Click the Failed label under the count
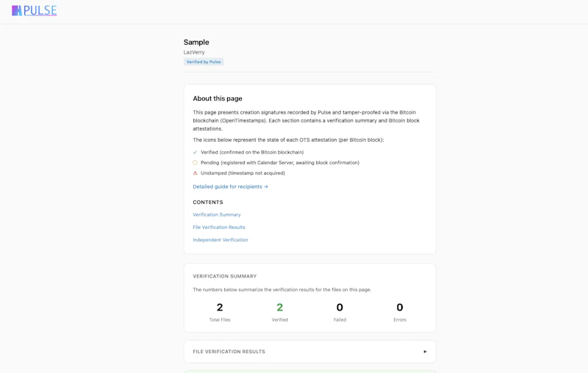 (x=340, y=320)
